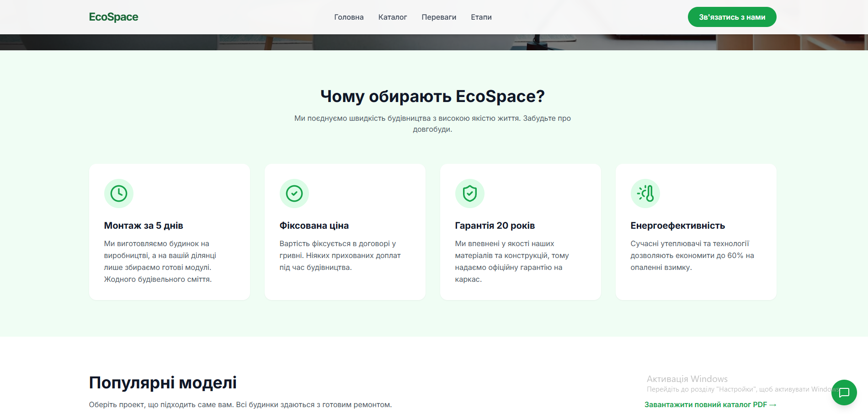Click the checkmark circle icon for Фіксована ціна
Image resolution: width=868 pixels, height=414 pixels.
click(x=294, y=194)
